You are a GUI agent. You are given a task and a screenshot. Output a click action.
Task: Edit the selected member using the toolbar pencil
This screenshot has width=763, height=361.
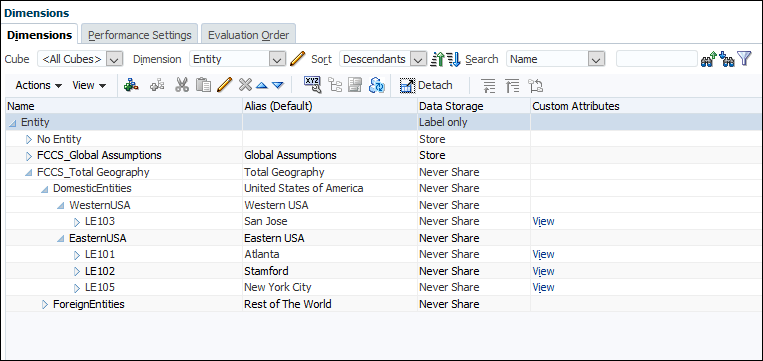click(224, 85)
